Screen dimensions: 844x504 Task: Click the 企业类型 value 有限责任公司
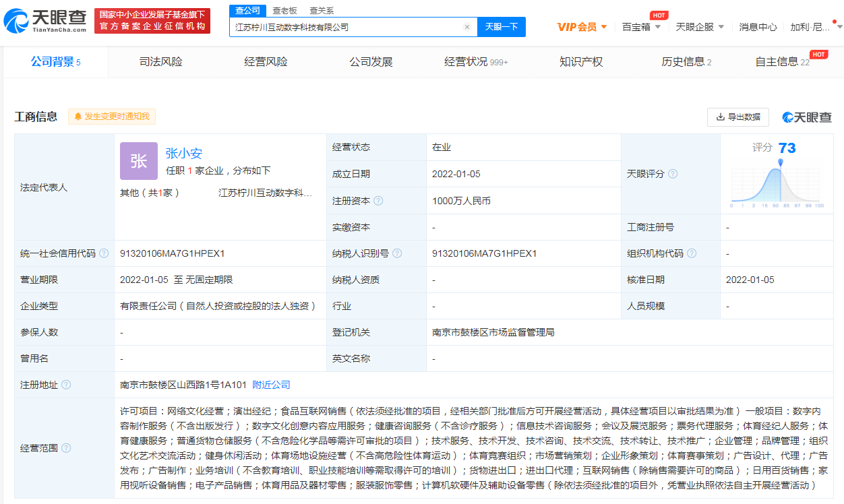218,306
